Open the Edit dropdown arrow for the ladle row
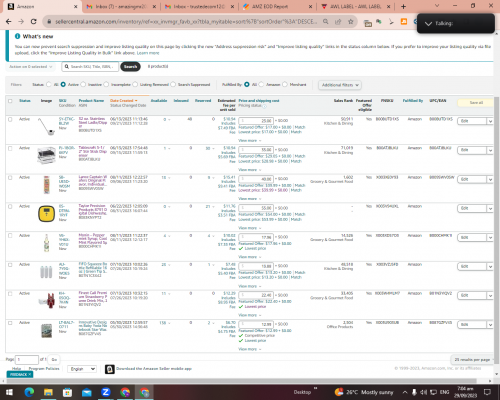Viewport: 500px width, 400px height. (x=490, y=121)
